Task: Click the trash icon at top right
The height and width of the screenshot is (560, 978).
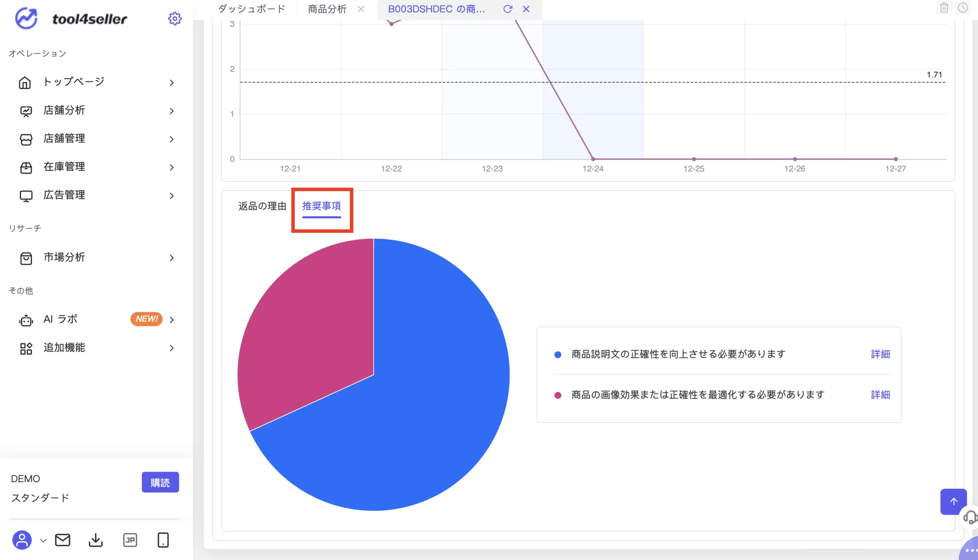Action: [x=944, y=8]
